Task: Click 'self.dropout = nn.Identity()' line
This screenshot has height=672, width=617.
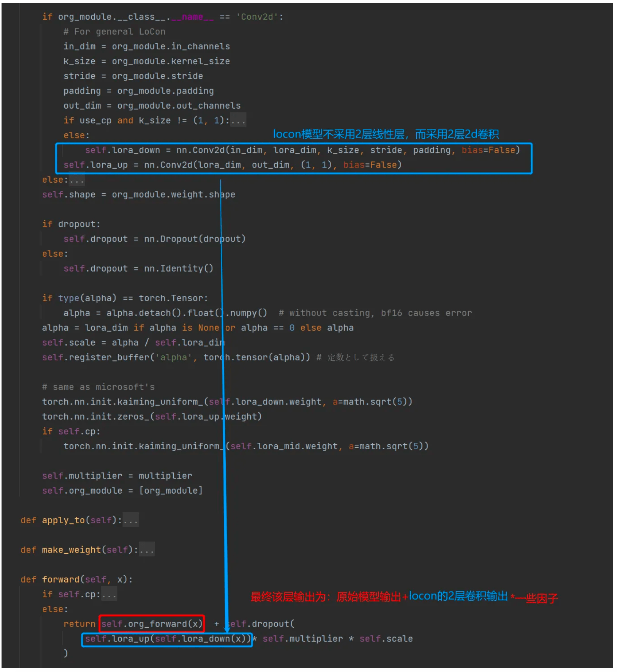Action: pyautogui.click(x=138, y=269)
